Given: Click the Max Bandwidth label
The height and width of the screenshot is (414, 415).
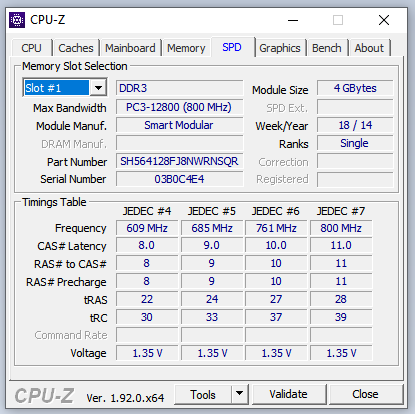Looking at the screenshot, I should click(x=70, y=108).
